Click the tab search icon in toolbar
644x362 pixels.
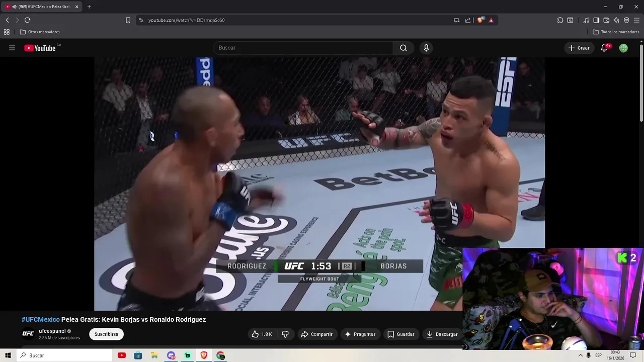tap(570, 20)
